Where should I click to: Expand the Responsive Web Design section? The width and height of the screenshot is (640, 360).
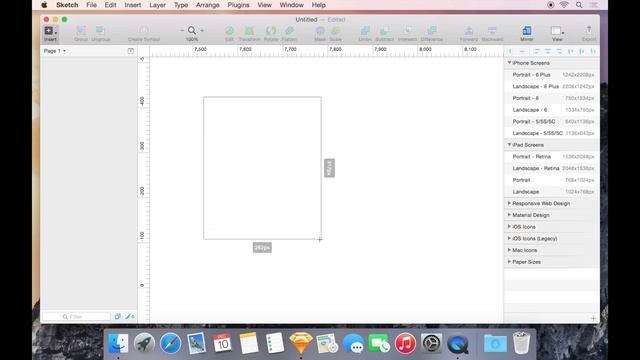(509, 203)
